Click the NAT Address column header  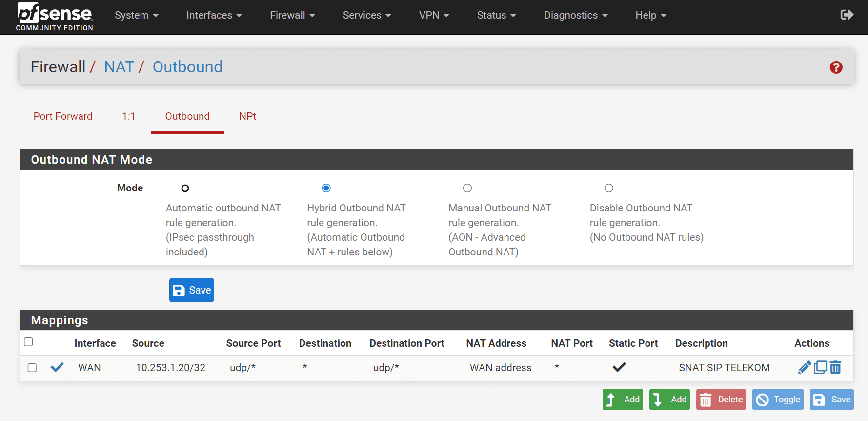click(496, 343)
